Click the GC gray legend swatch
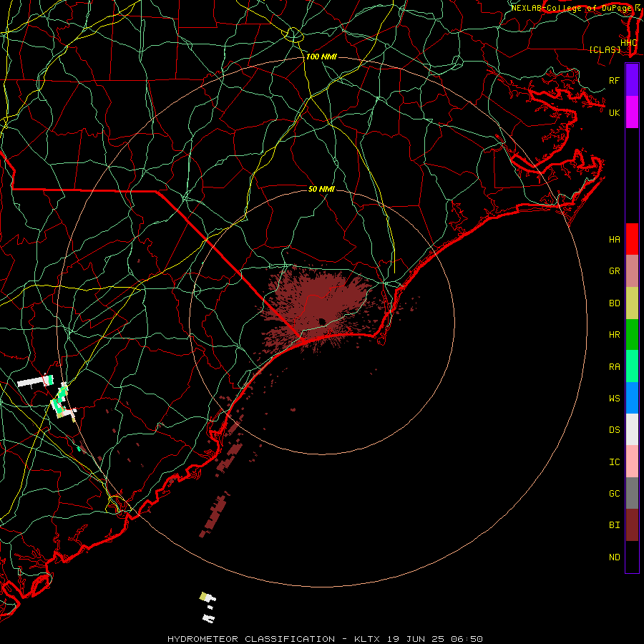The image size is (644, 644). click(x=632, y=493)
